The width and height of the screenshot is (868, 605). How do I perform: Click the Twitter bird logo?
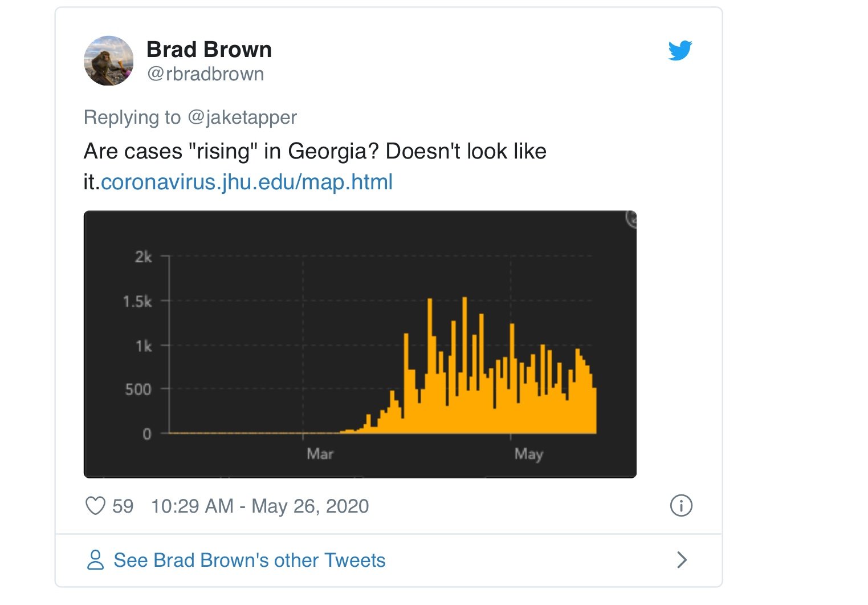680,50
